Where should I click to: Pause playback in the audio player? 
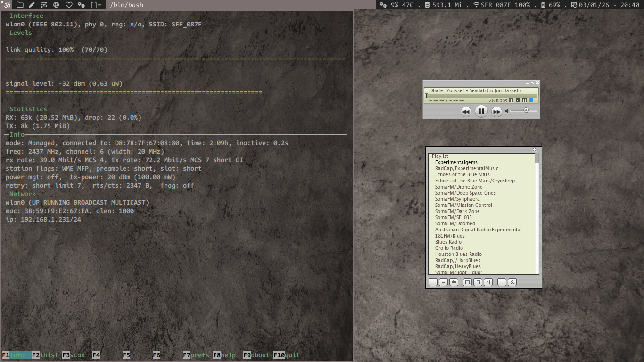(x=481, y=111)
